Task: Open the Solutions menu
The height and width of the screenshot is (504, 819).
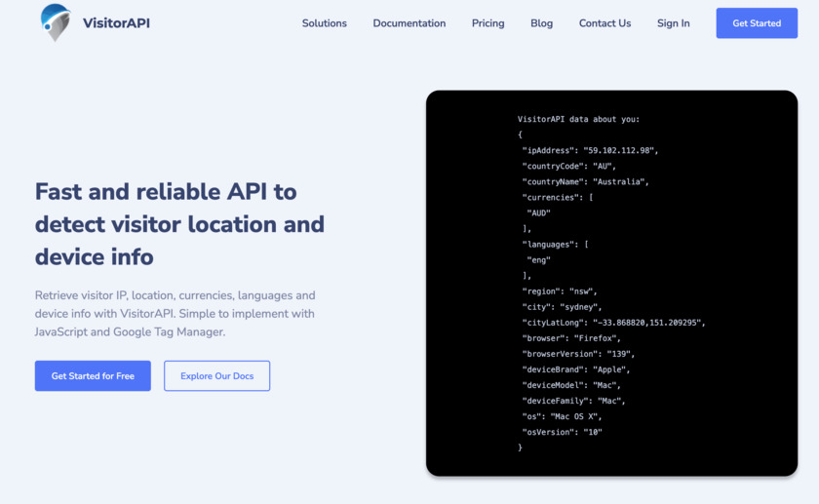Action: [324, 23]
